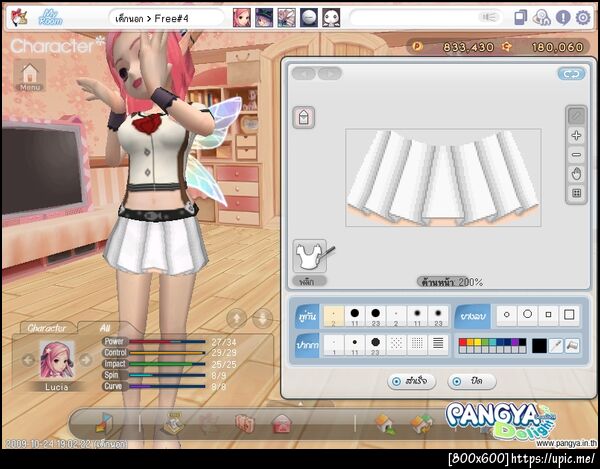Open the red mail envelope icon
This screenshot has height=469, width=600.
pos(282,424)
